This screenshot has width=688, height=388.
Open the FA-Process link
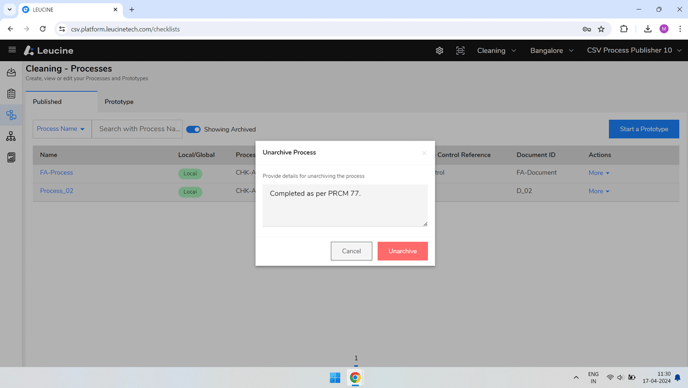tap(57, 172)
